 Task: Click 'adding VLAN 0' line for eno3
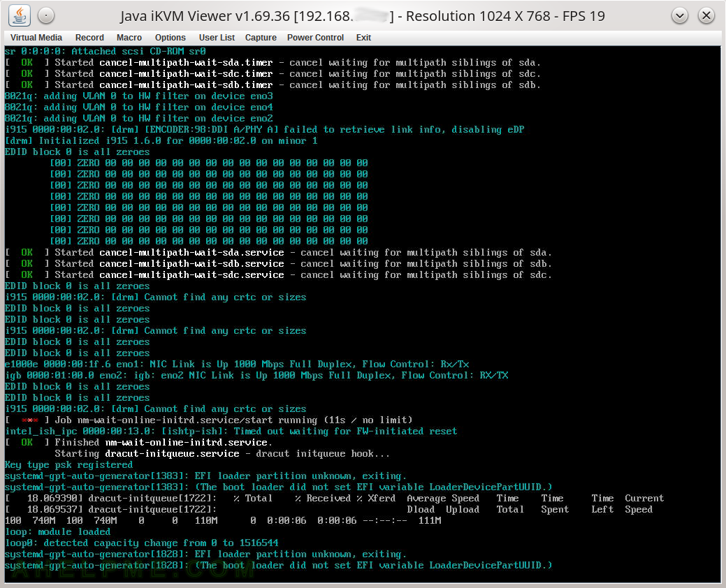tap(138, 96)
